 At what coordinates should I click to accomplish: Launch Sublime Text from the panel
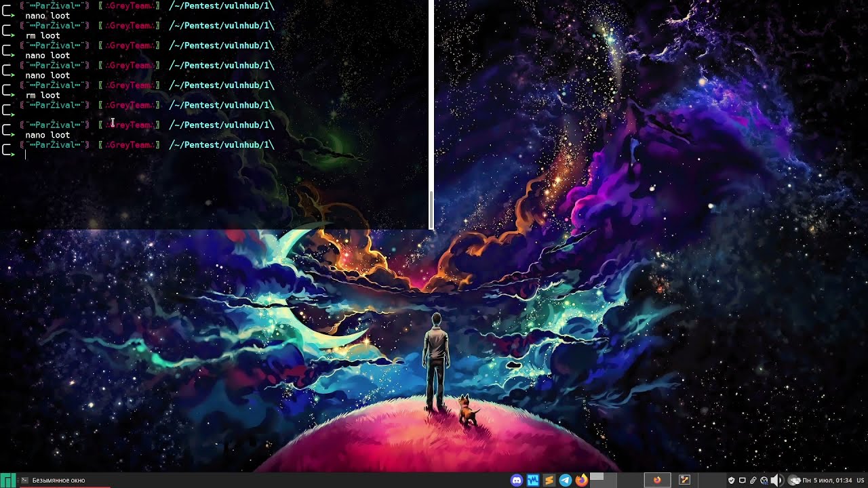pos(549,481)
